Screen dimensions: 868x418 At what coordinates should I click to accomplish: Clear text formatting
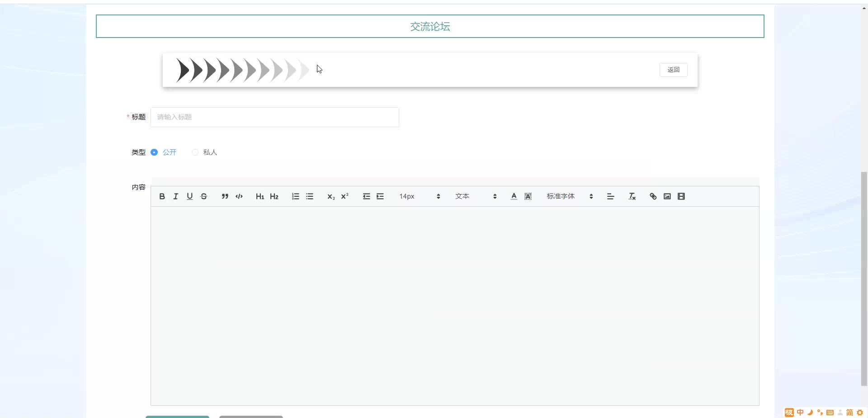(x=632, y=196)
